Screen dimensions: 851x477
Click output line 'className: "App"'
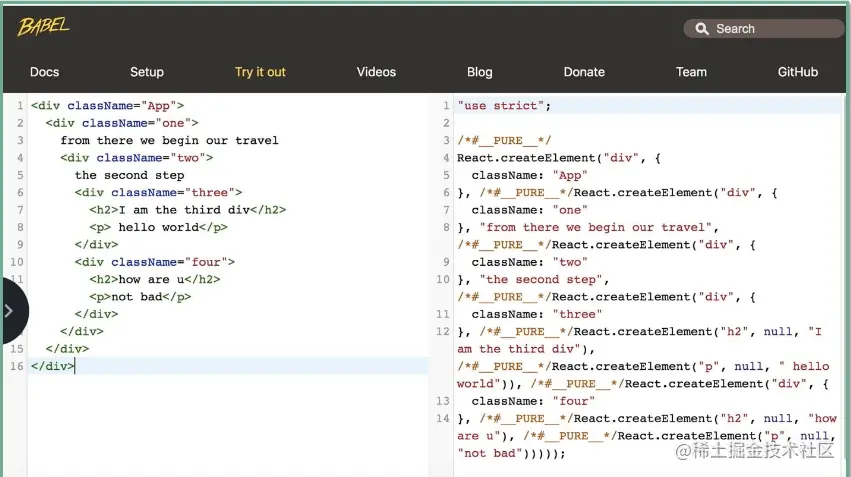point(530,175)
